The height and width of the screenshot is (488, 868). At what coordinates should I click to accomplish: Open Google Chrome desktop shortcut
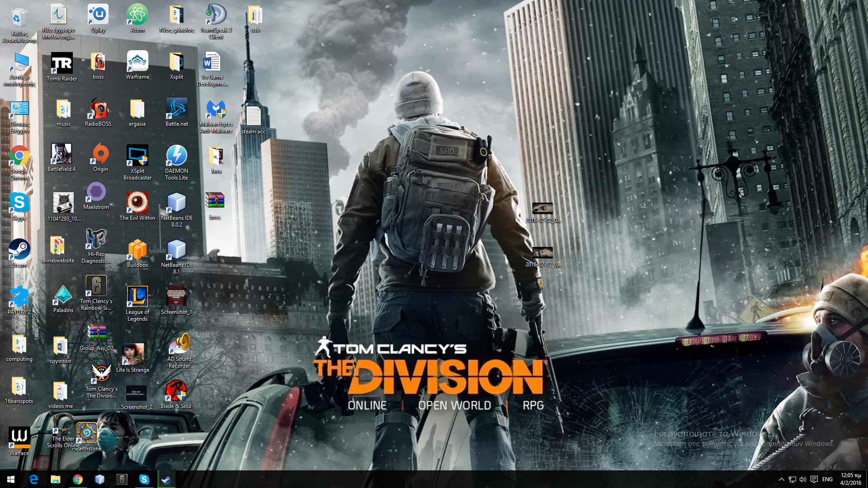(19, 163)
